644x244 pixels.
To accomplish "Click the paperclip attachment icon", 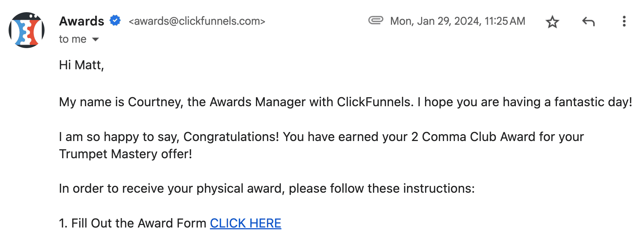I will [x=375, y=20].
